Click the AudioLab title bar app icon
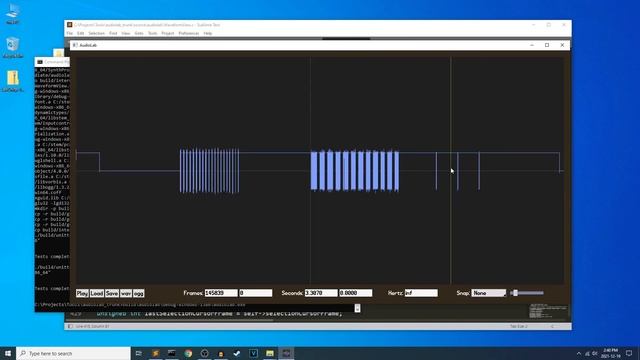640x360 pixels. point(75,45)
